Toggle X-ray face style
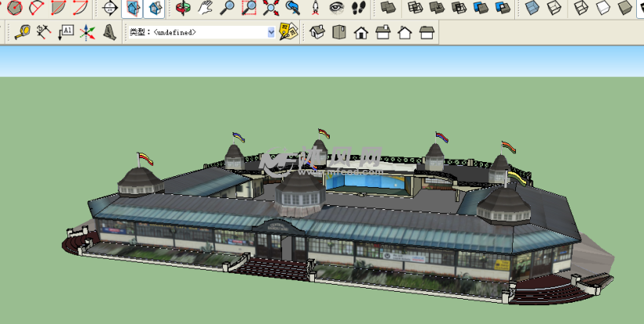 pyautogui.click(x=532, y=9)
